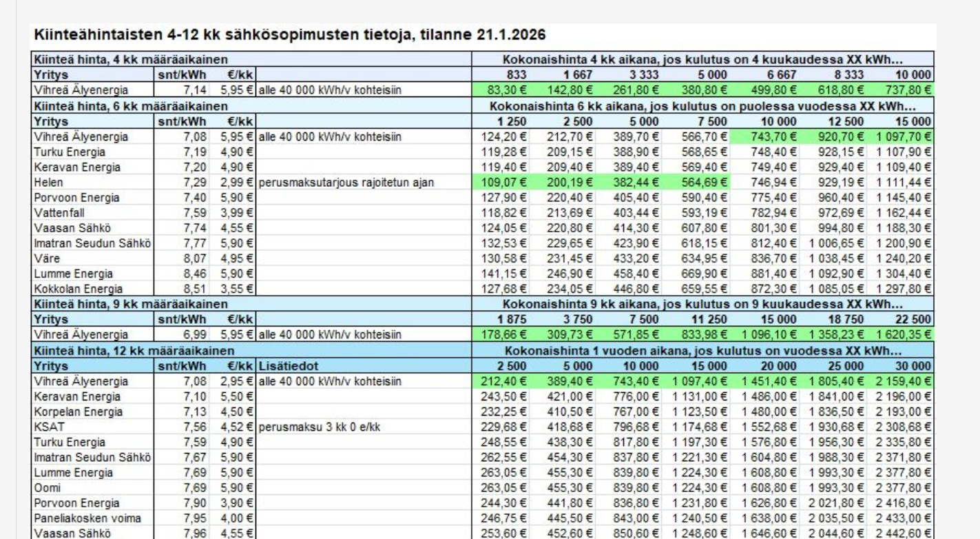
Task: Click the table title about kiinteähintaiset sähkösopimukset
Action: (x=289, y=34)
